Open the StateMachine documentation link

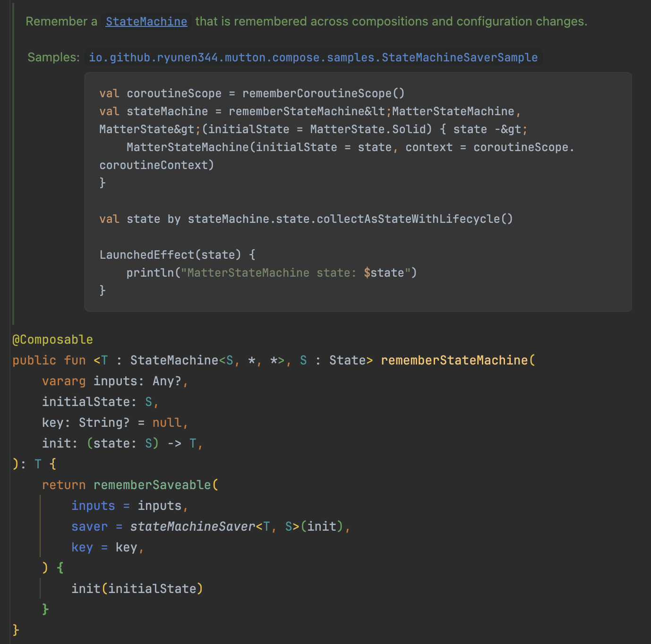point(146,21)
